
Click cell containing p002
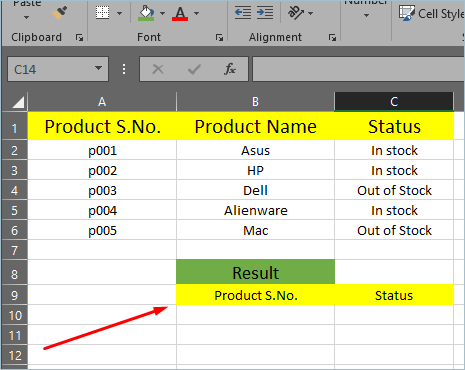pyautogui.click(x=102, y=170)
